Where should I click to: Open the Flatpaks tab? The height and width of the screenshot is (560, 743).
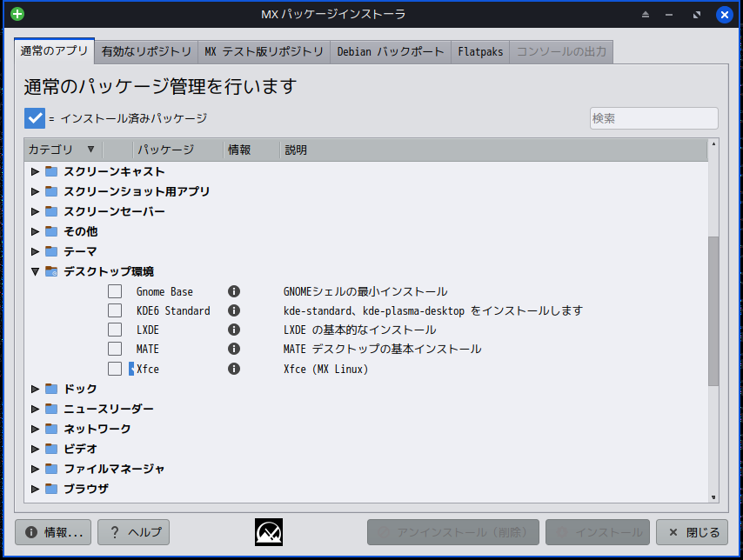[480, 51]
